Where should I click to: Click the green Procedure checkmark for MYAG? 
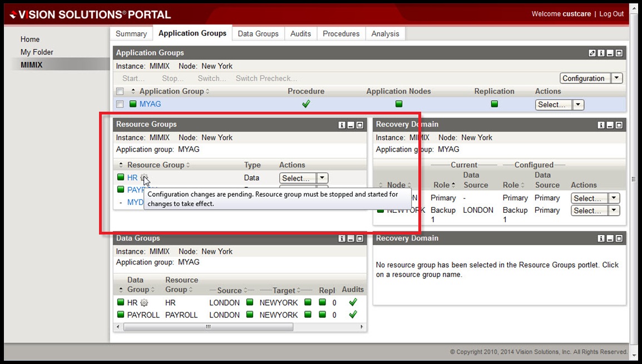[x=305, y=104]
